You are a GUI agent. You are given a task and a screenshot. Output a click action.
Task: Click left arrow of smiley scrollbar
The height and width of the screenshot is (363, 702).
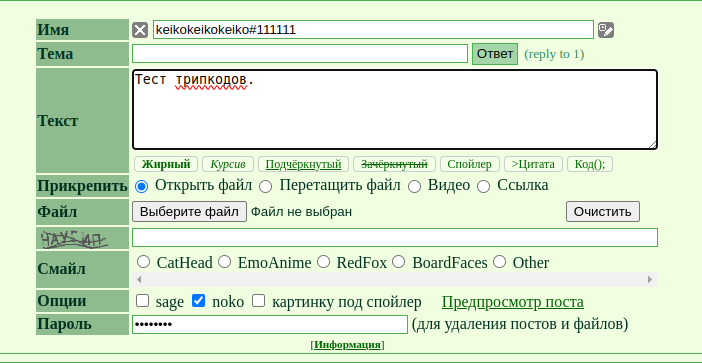pos(139,280)
